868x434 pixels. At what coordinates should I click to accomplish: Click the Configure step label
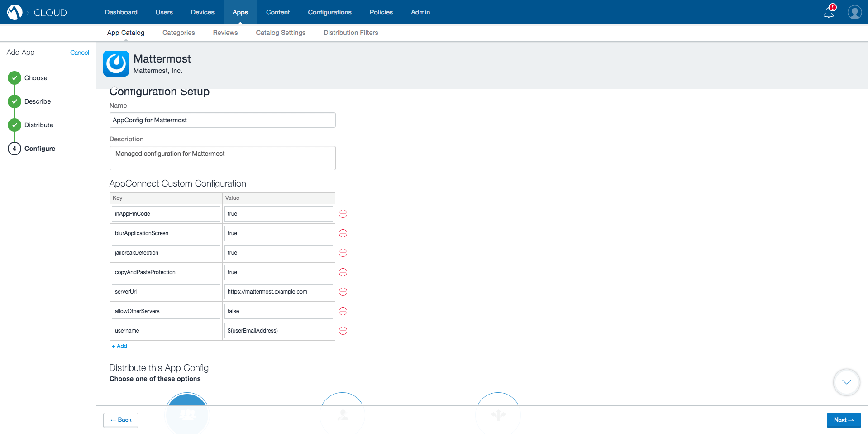point(40,149)
